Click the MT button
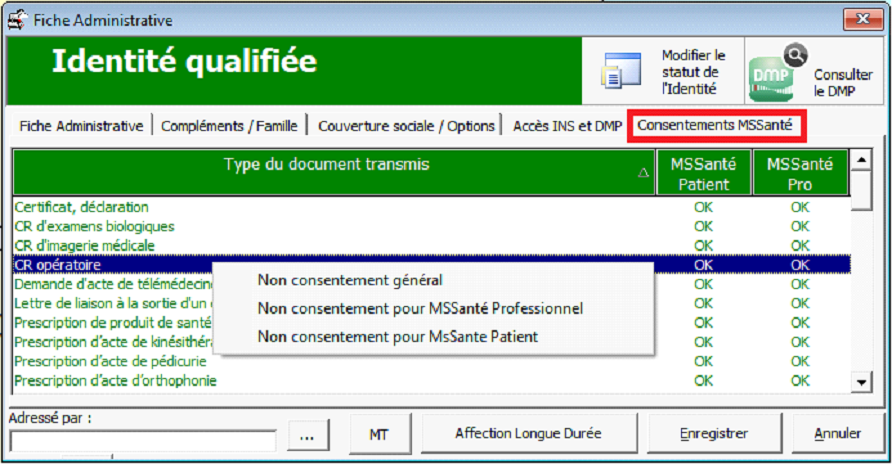The width and height of the screenshot is (894, 465). [379, 434]
